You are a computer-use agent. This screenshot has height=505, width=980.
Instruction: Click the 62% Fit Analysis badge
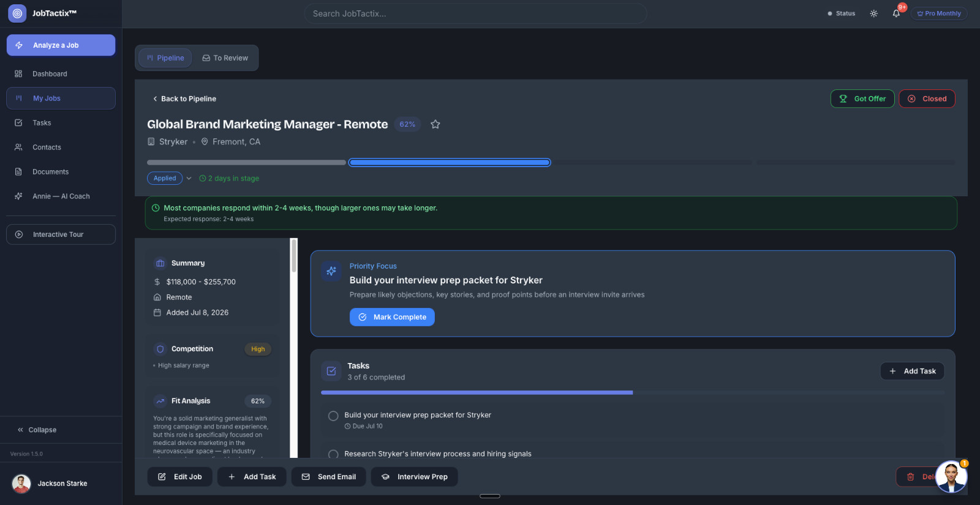pyautogui.click(x=258, y=402)
